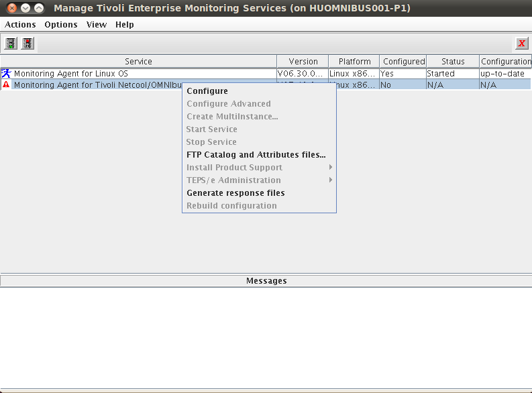The height and width of the screenshot is (393, 532).
Task: Click the Service column header
Action: [138, 62]
